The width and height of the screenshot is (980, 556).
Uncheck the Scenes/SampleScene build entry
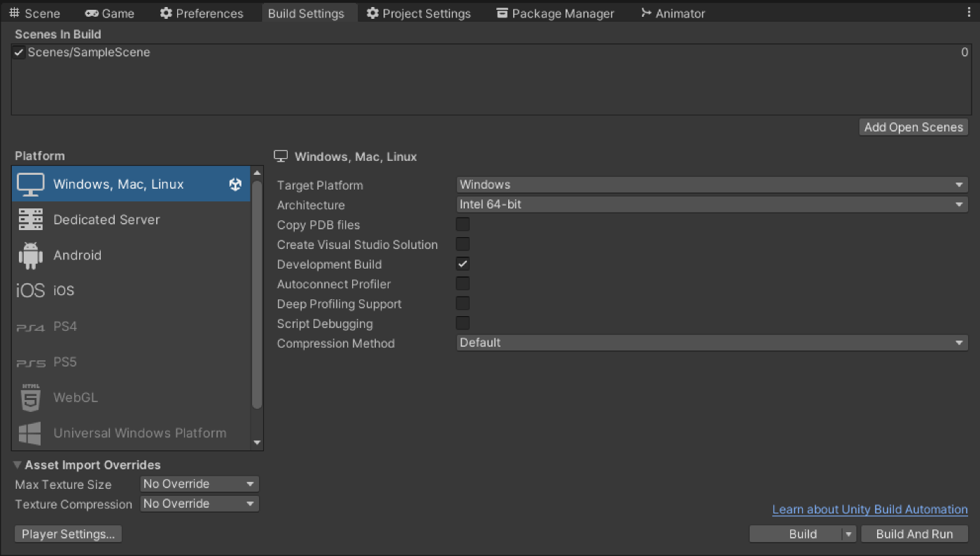point(19,52)
